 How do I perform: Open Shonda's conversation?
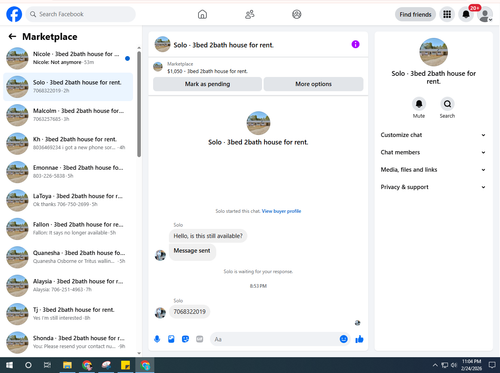[x=68, y=342]
